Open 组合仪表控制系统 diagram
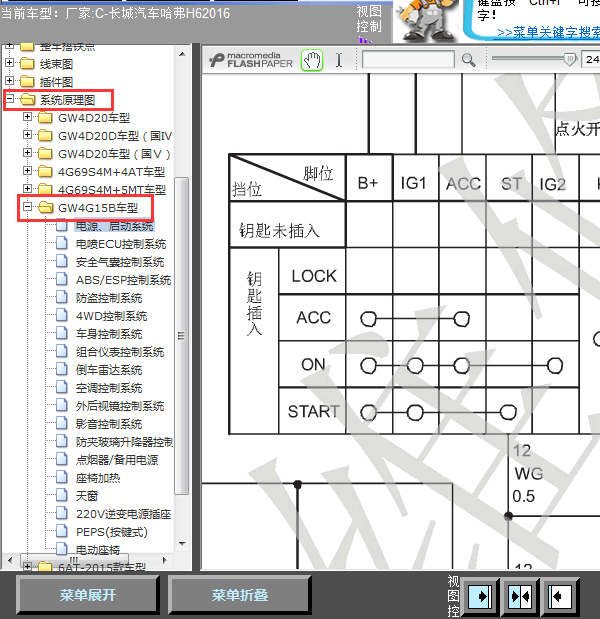The image size is (600, 619). [120, 352]
